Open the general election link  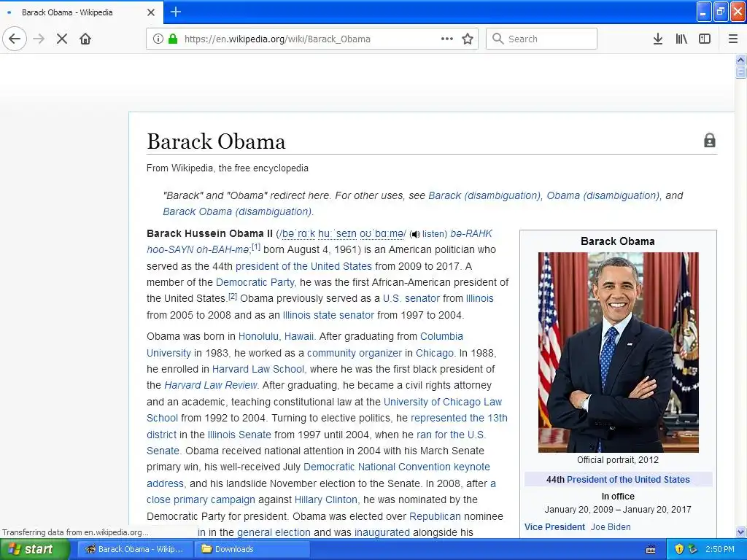pos(274,533)
